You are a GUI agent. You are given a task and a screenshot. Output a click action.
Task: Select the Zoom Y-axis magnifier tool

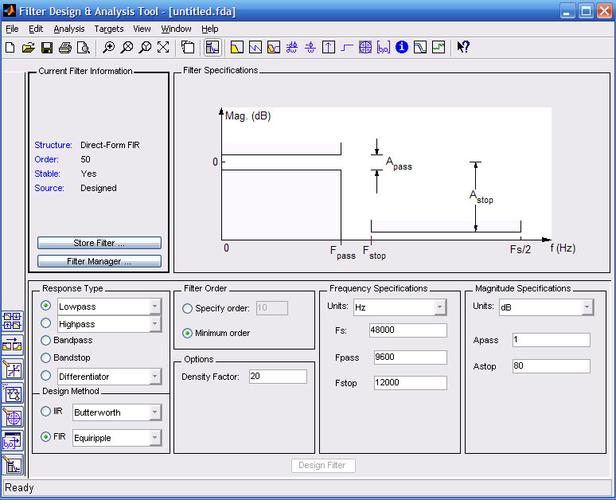point(145,48)
